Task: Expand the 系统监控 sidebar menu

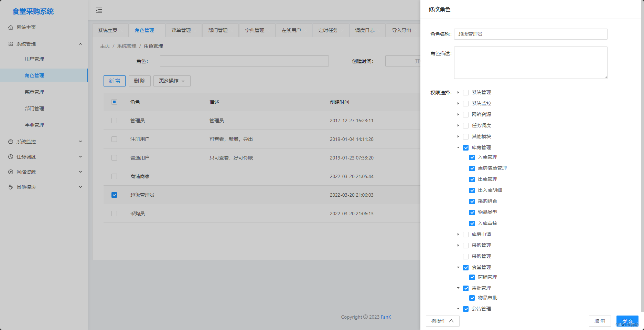Action: (44, 142)
